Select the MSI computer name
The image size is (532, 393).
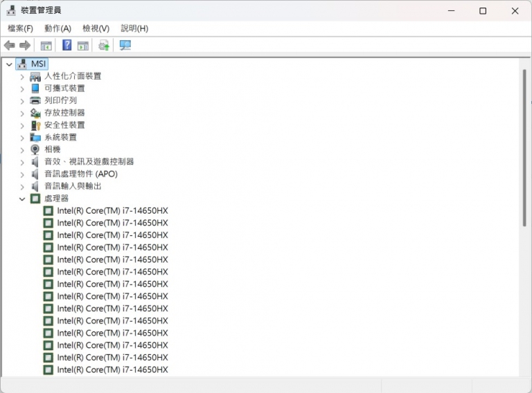click(x=38, y=64)
